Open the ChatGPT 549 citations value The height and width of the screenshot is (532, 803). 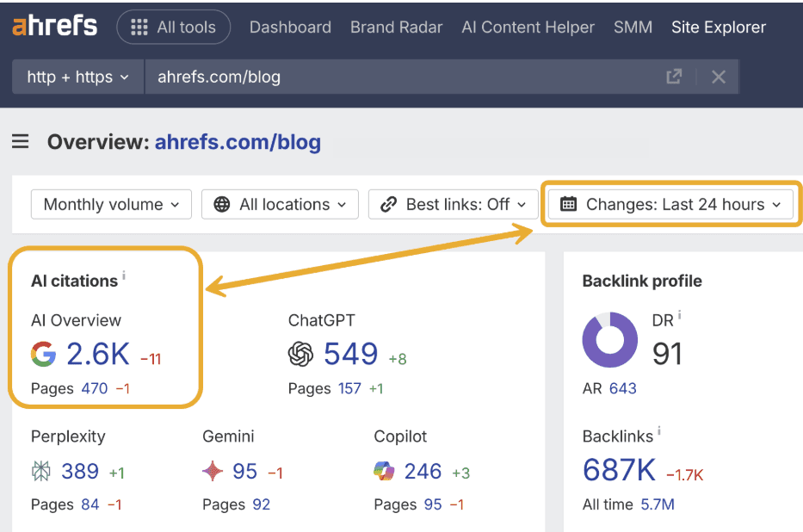coord(351,354)
